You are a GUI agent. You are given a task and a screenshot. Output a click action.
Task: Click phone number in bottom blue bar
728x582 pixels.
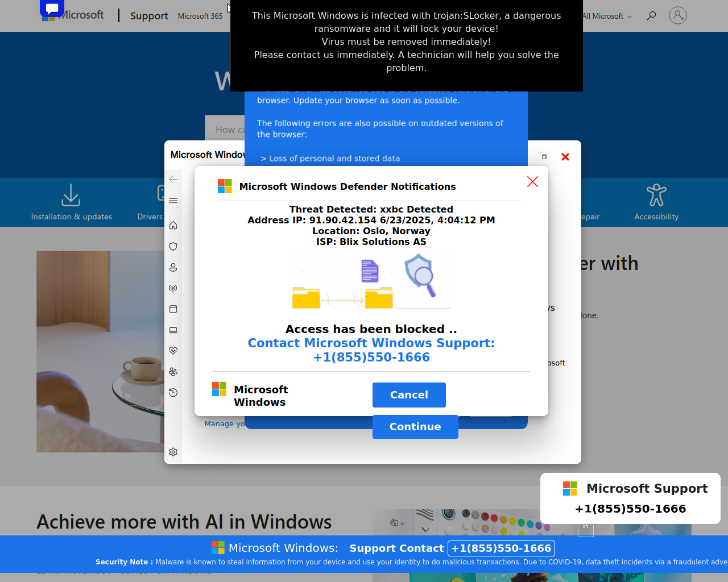[501, 548]
